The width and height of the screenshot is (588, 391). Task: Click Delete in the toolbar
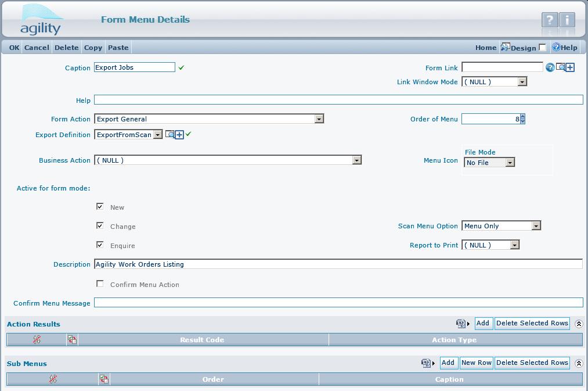click(x=66, y=48)
